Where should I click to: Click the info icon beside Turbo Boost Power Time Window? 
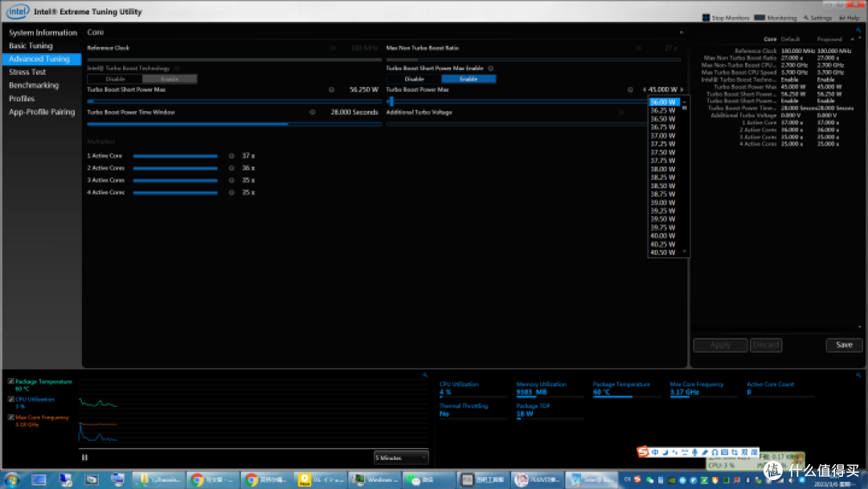click(x=313, y=113)
